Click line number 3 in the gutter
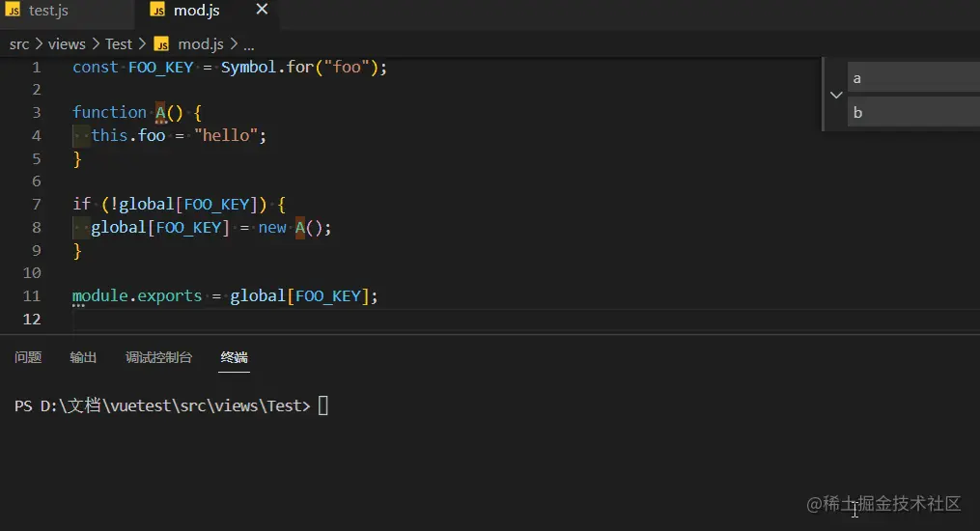Image resolution: width=980 pixels, height=531 pixels. click(37, 112)
